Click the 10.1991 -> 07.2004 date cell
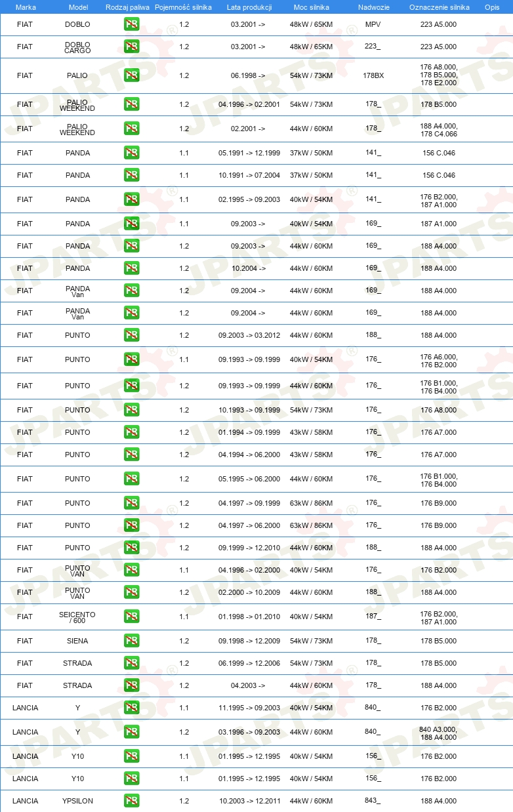 pyautogui.click(x=249, y=175)
